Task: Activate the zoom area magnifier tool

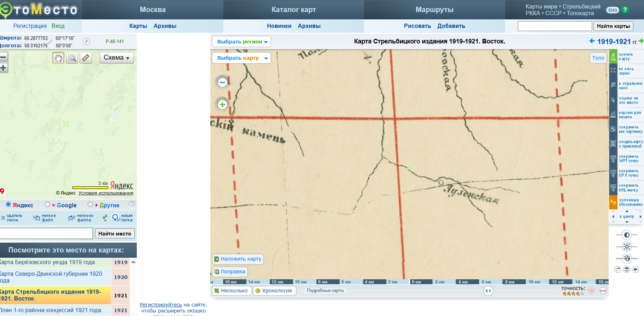Action: point(72,58)
